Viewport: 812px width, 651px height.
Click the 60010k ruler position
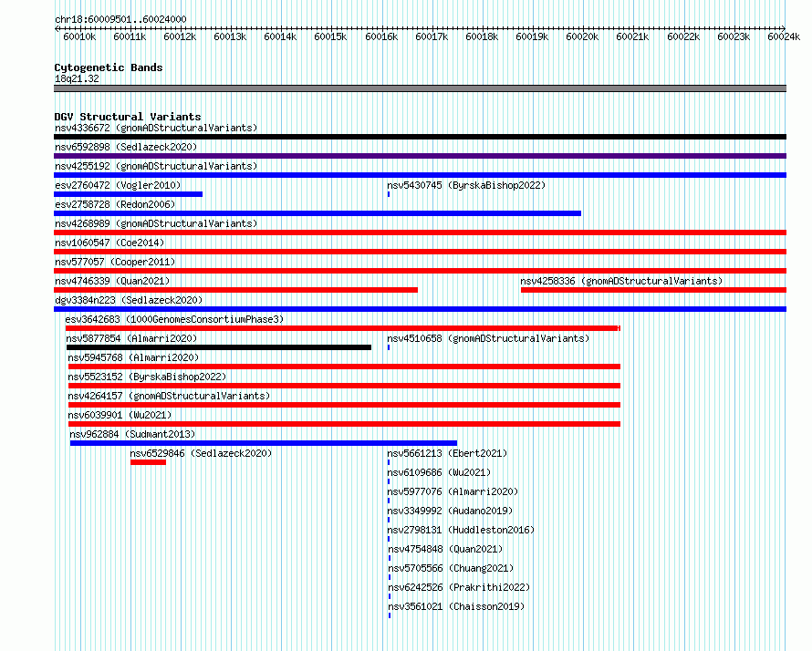[x=79, y=36]
